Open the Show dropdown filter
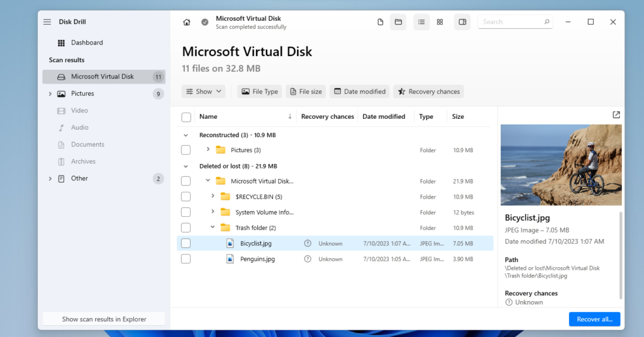644x337 pixels. 204,92
